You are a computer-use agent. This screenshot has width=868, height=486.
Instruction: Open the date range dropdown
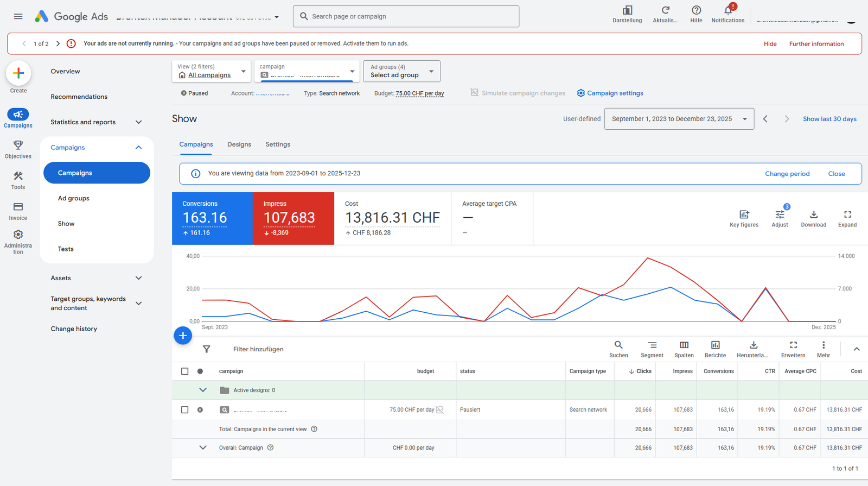pyautogui.click(x=679, y=119)
